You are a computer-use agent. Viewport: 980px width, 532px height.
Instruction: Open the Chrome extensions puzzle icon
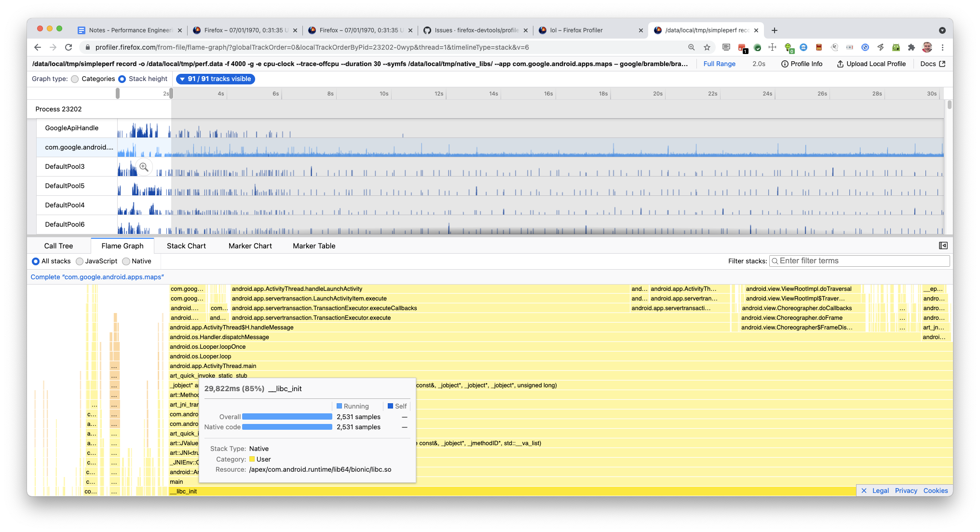(x=911, y=47)
